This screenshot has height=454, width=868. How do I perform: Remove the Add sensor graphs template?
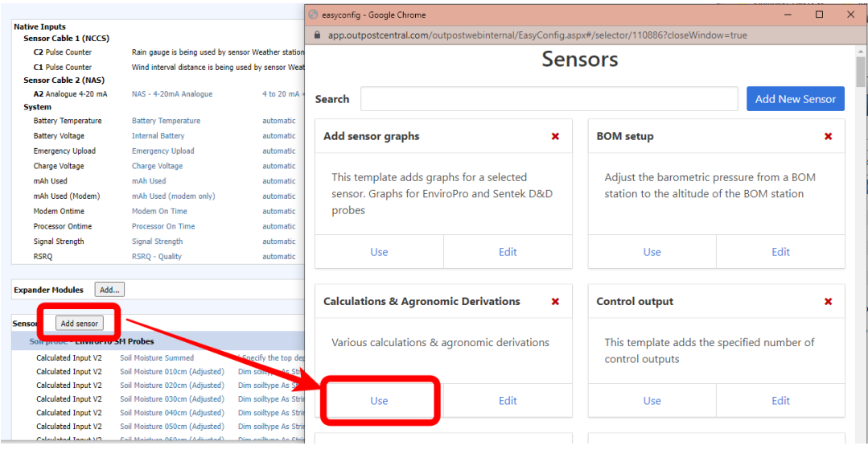(x=555, y=137)
